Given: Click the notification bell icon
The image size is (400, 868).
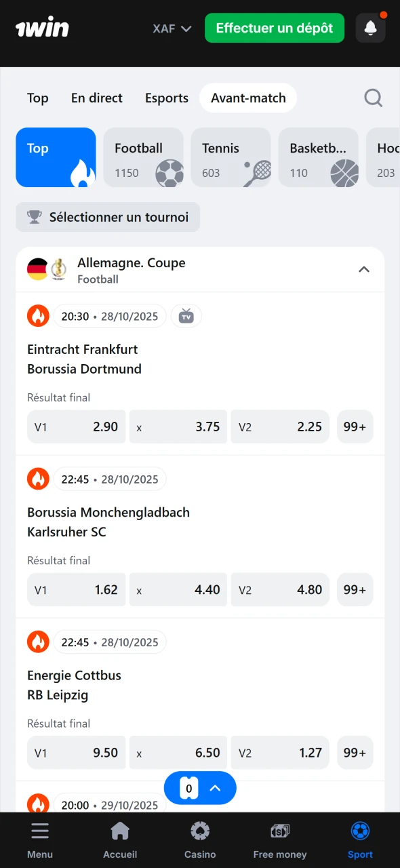Looking at the screenshot, I should coord(370,28).
